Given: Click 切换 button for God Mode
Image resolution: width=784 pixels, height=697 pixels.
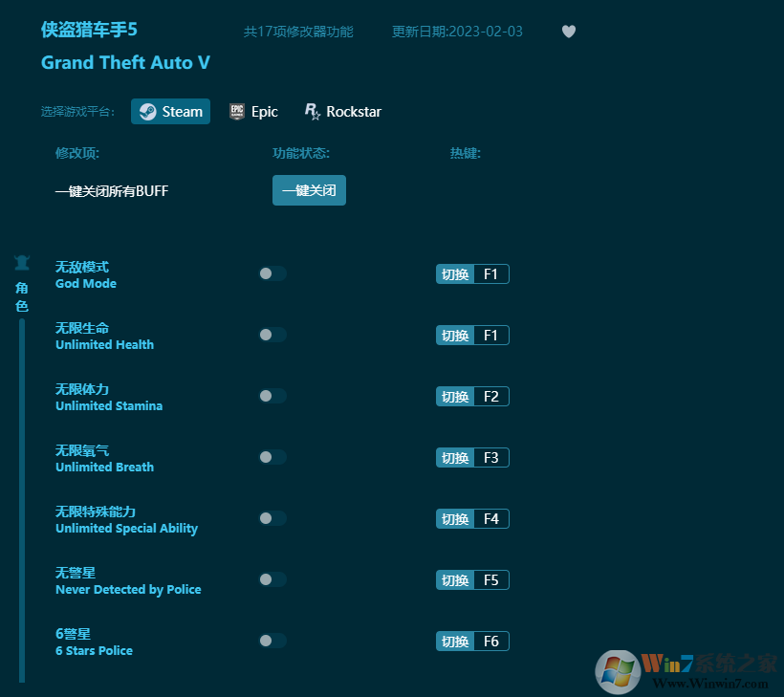Looking at the screenshot, I should tap(455, 274).
